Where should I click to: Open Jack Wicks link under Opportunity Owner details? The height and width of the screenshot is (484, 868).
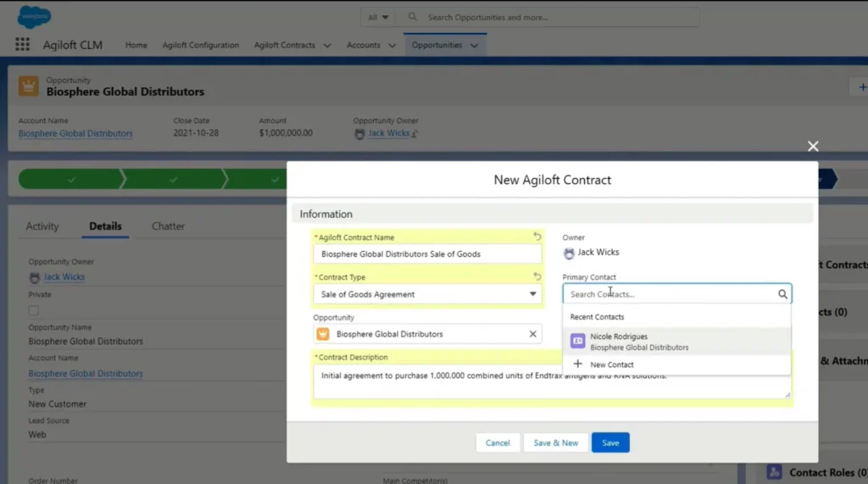(x=64, y=277)
